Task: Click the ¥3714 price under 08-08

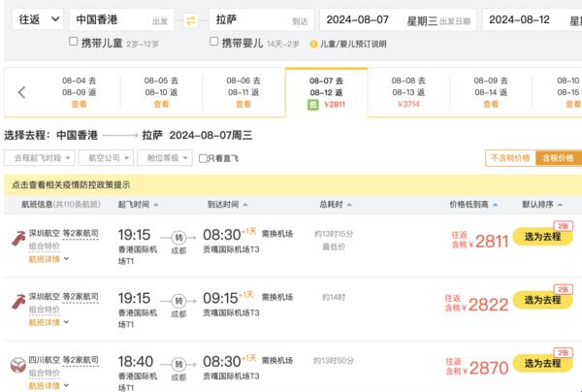Action: (x=408, y=104)
